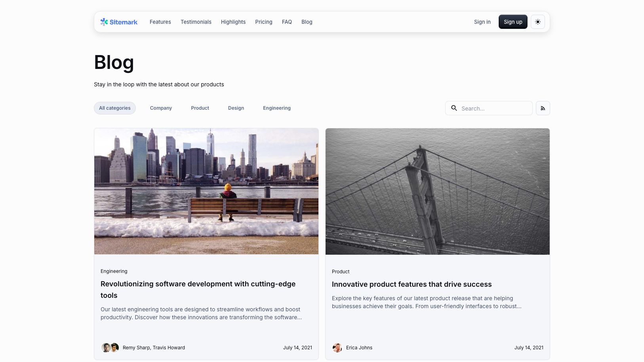Open "Innovative product features that drive success" post
Image resolution: width=644 pixels, height=362 pixels.
tap(412, 284)
